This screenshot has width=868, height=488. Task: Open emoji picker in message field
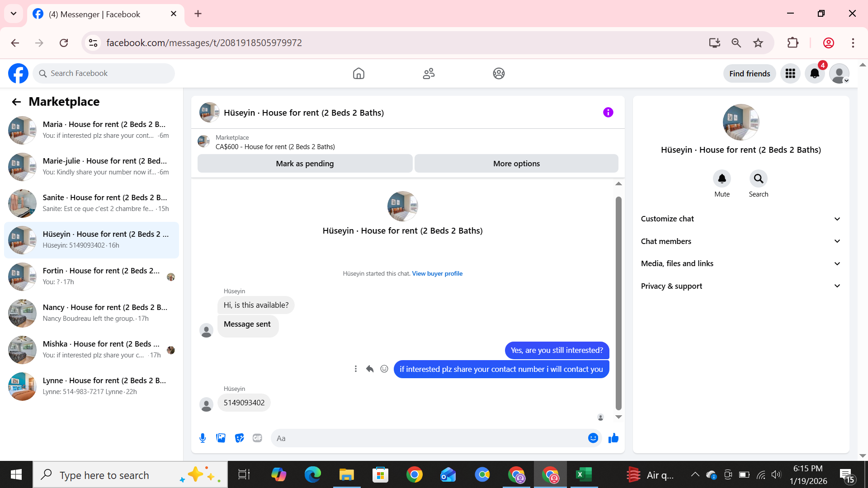(593, 438)
